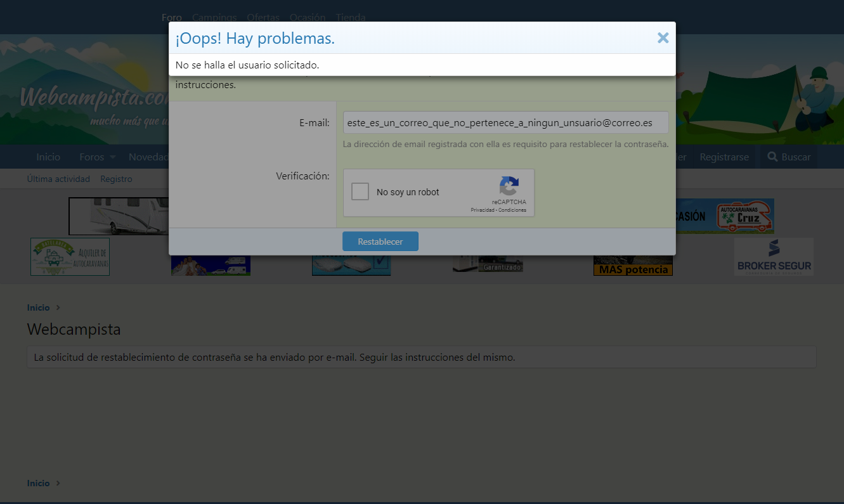
Task: Open the Campings top menu item
Action: click(x=214, y=18)
